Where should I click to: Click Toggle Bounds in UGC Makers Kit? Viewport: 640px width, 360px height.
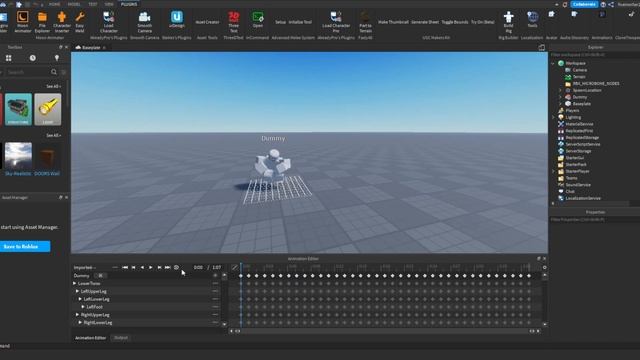[455, 22]
